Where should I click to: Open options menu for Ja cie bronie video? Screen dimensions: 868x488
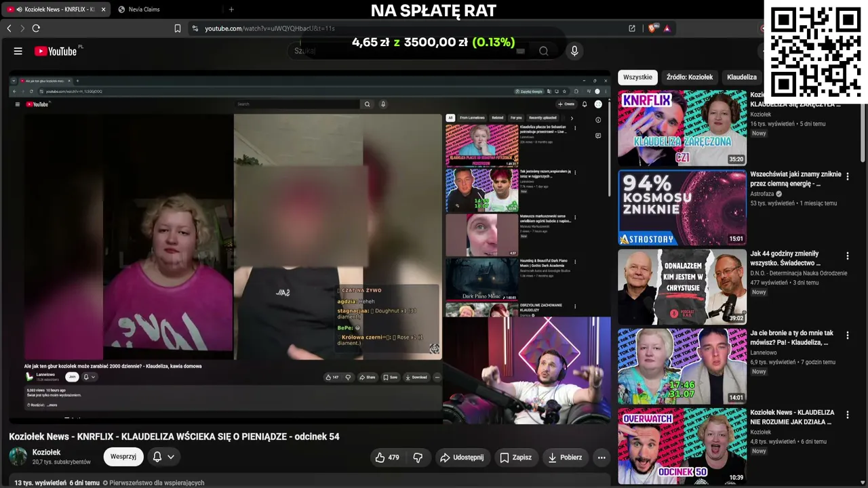pos(847,335)
